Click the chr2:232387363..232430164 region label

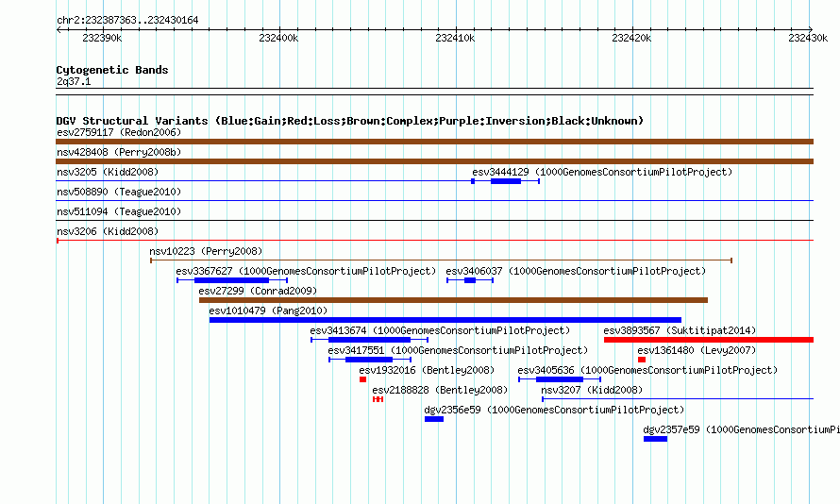click(x=127, y=20)
